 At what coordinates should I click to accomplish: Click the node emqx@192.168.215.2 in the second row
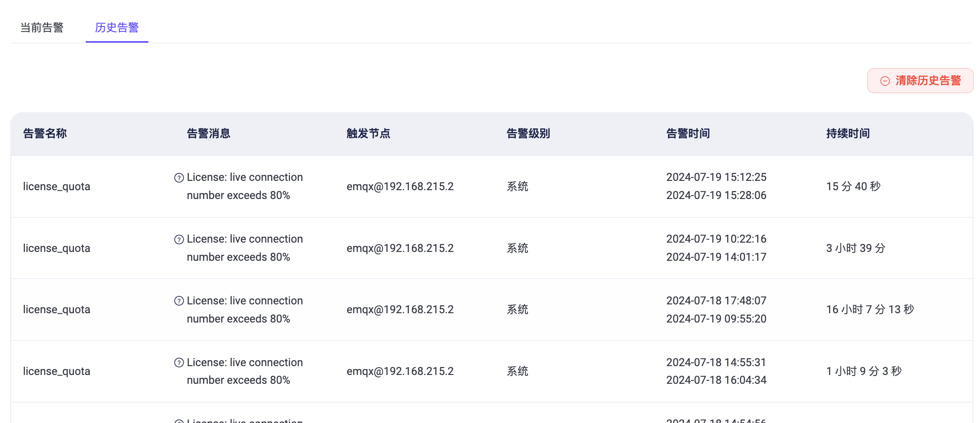tap(400, 248)
